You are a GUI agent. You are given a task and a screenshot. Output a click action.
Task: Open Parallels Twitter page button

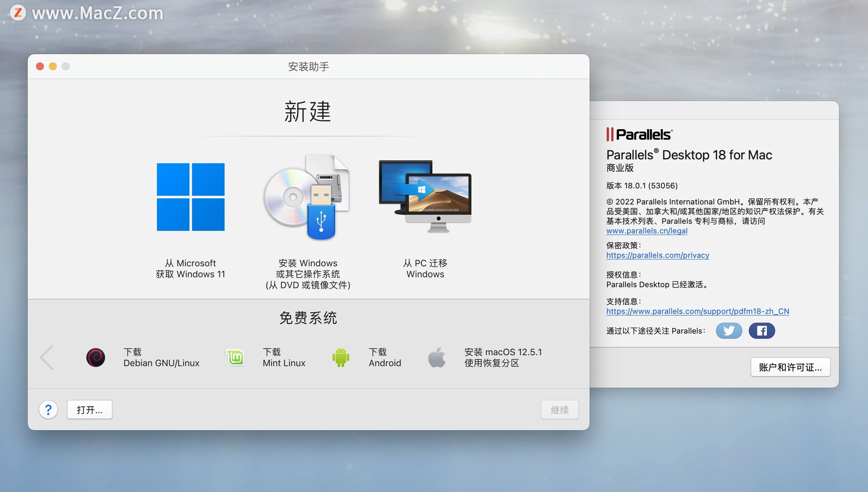pos(729,331)
